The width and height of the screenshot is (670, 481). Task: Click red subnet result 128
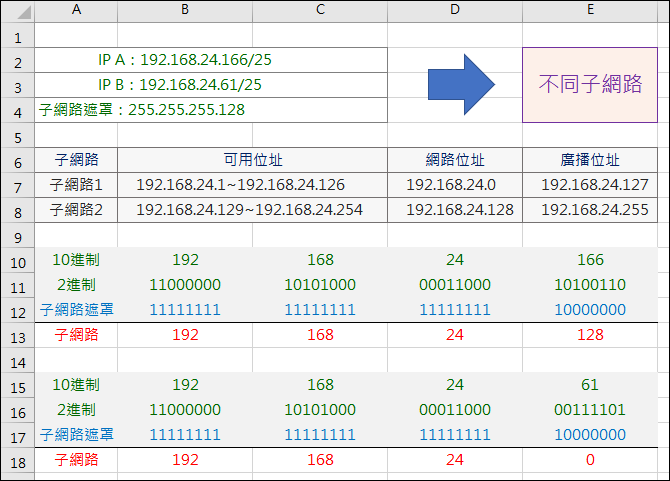point(590,334)
